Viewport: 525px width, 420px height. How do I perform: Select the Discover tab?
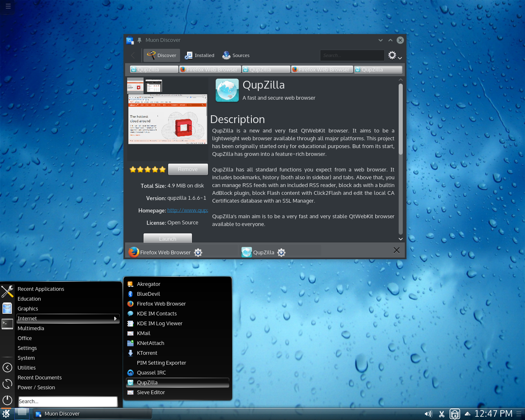(x=162, y=55)
